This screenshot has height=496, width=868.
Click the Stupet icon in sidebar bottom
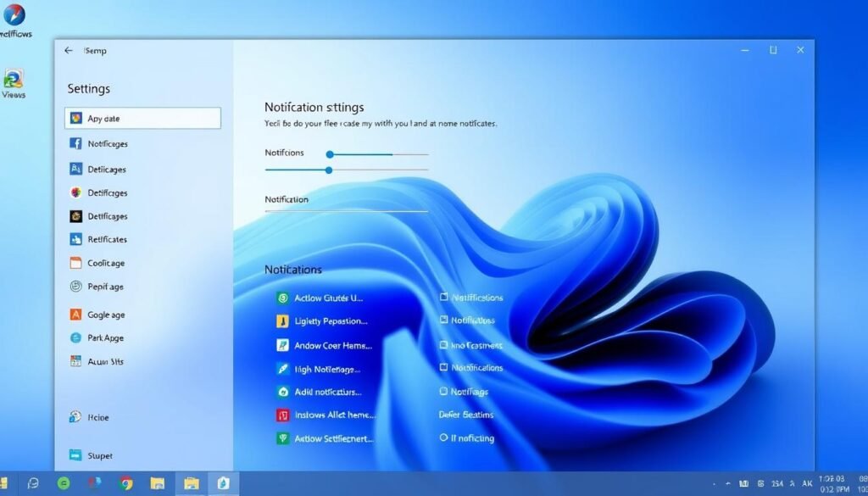(75, 455)
